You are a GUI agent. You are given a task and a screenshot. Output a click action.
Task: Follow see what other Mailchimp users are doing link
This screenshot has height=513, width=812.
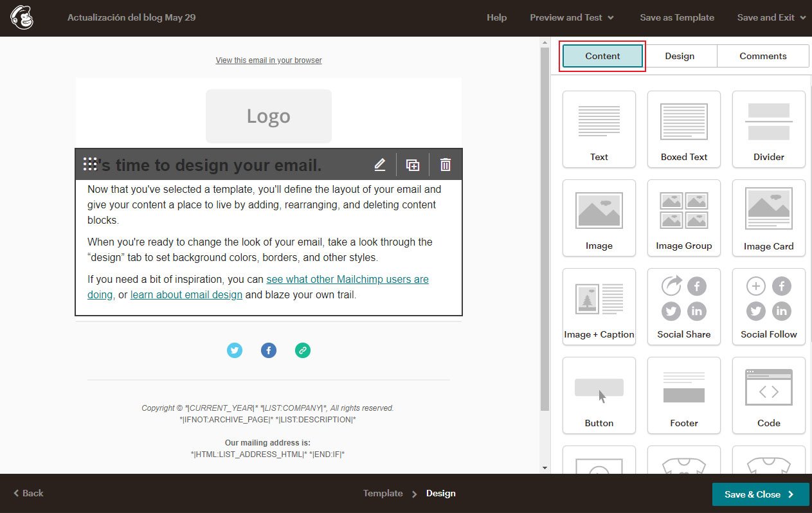[x=258, y=287]
